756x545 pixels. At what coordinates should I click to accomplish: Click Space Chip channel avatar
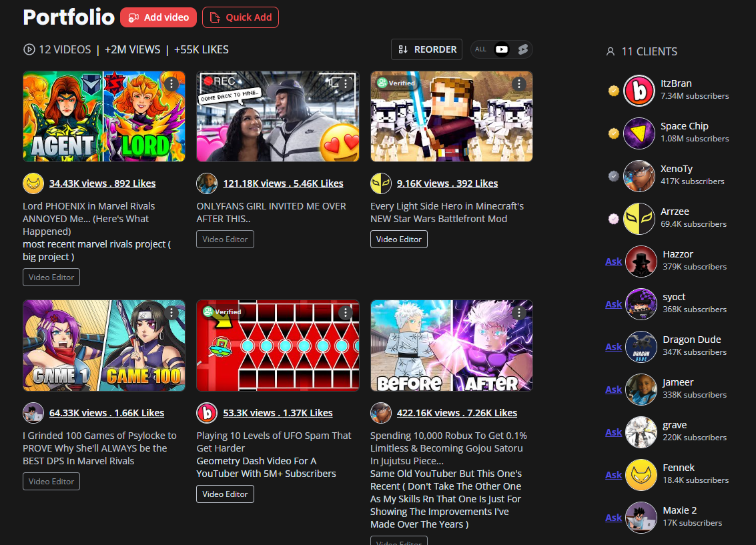(639, 133)
